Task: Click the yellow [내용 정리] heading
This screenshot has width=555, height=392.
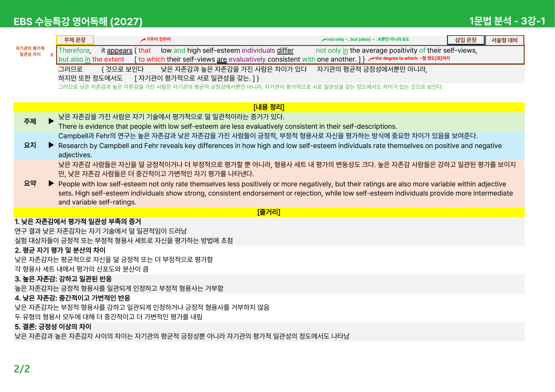Action: point(269,107)
